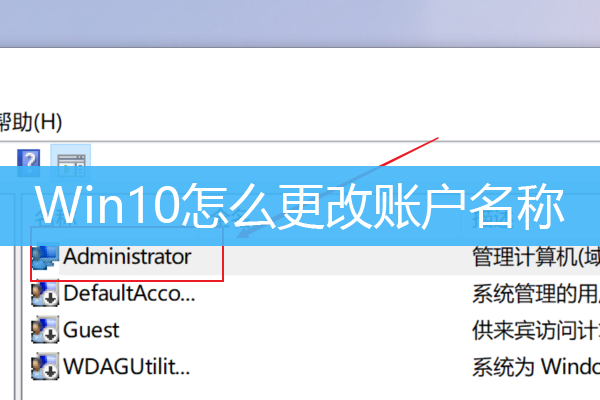Click the DefaultAcco... account icon
Viewport: 600px width, 400px height.
point(45,294)
